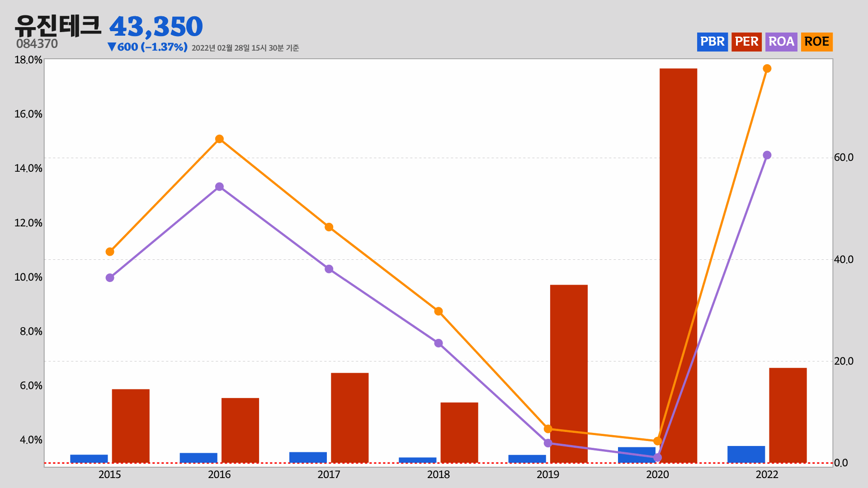Select the blue 2016 PBR bar
Image resolution: width=868 pixels, height=488 pixels.
(x=198, y=458)
